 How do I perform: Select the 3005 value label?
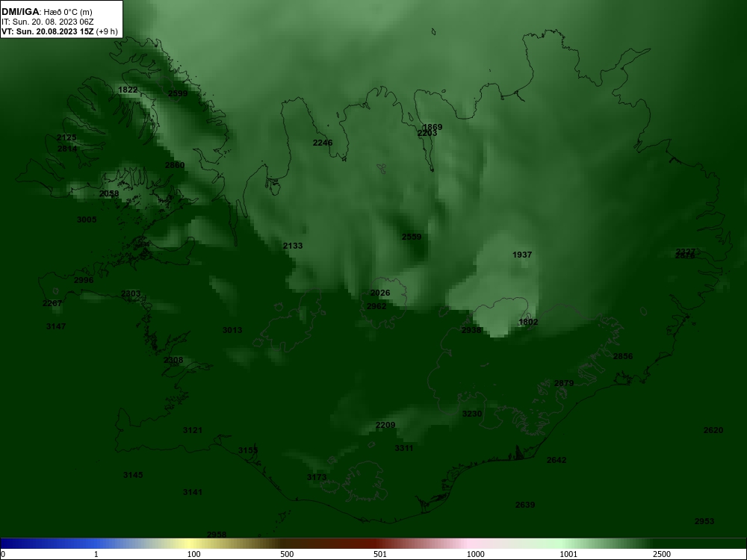coord(87,220)
